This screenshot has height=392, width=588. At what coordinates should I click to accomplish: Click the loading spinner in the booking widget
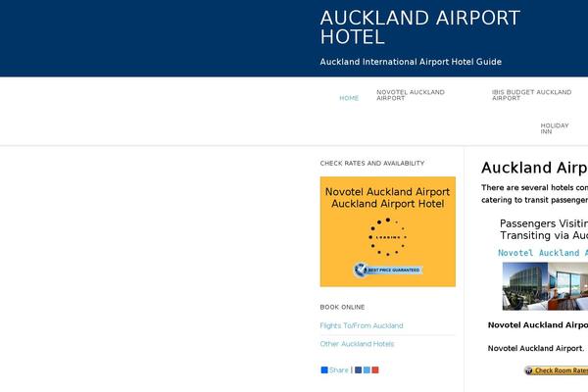pos(387,237)
